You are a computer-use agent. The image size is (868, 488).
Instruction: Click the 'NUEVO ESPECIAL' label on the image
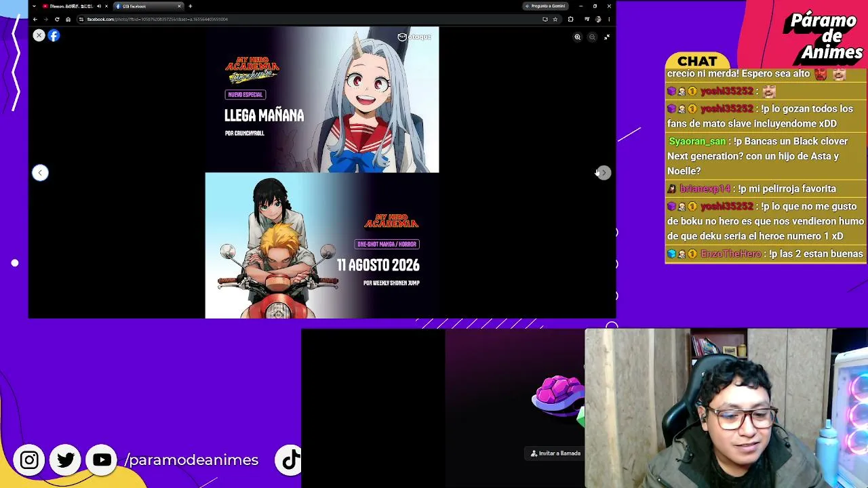pyautogui.click(x=245, y=95)
